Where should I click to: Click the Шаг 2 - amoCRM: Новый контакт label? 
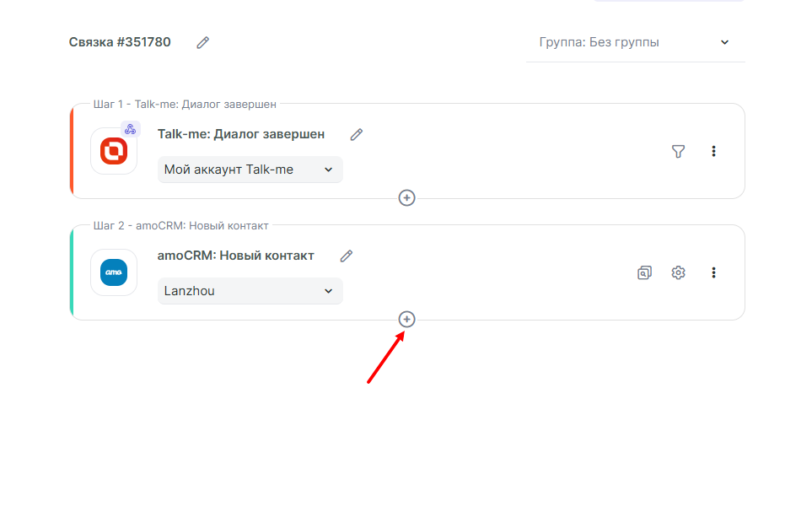click(180, 225)
